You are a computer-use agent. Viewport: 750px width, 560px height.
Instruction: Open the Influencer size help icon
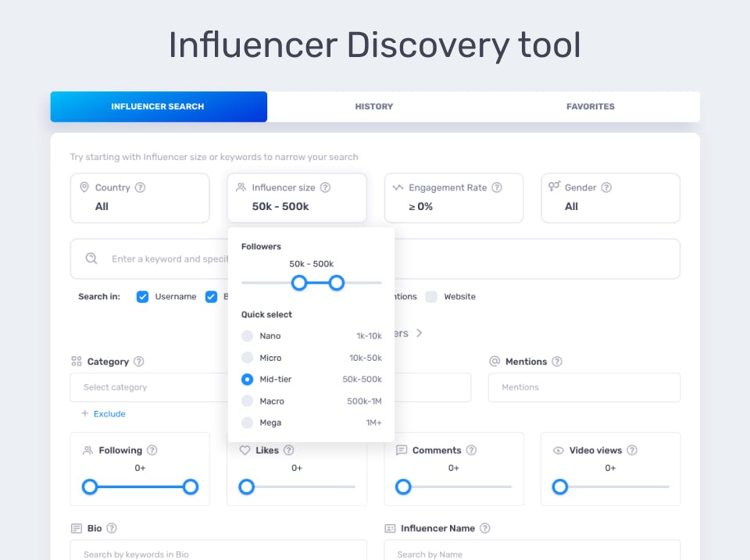[325, 187]
